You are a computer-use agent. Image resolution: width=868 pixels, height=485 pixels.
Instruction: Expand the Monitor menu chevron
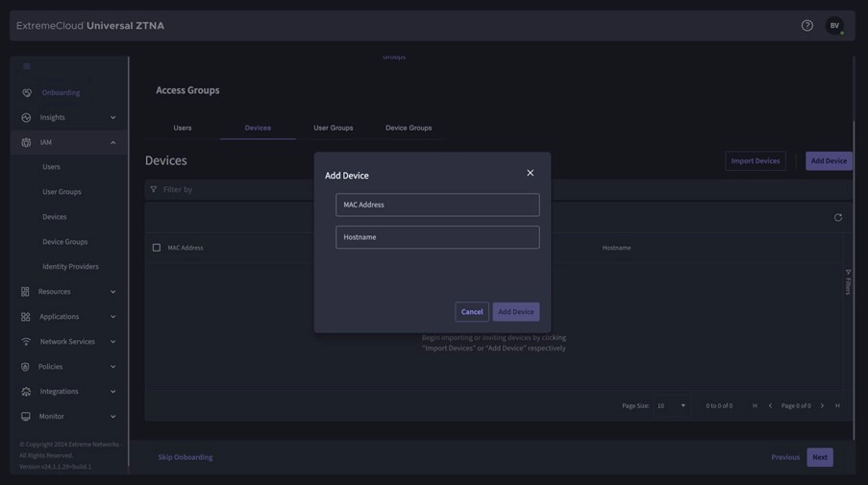coord(112,417)
